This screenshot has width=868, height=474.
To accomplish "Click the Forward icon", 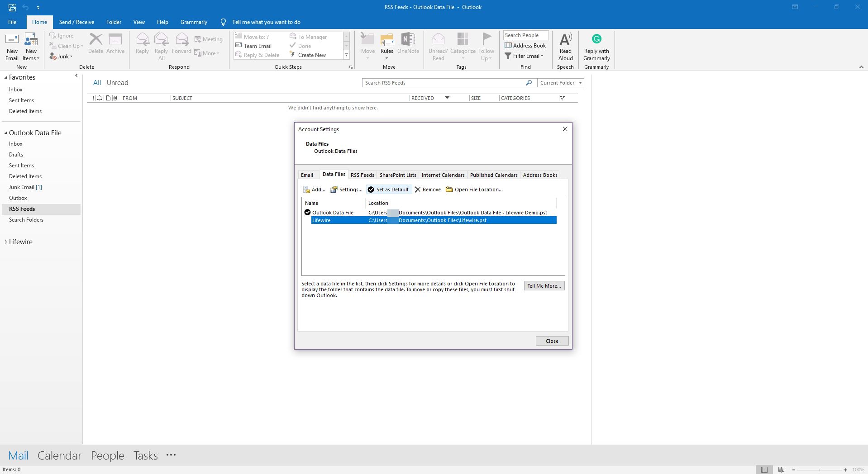I will (x=181, y=39).
